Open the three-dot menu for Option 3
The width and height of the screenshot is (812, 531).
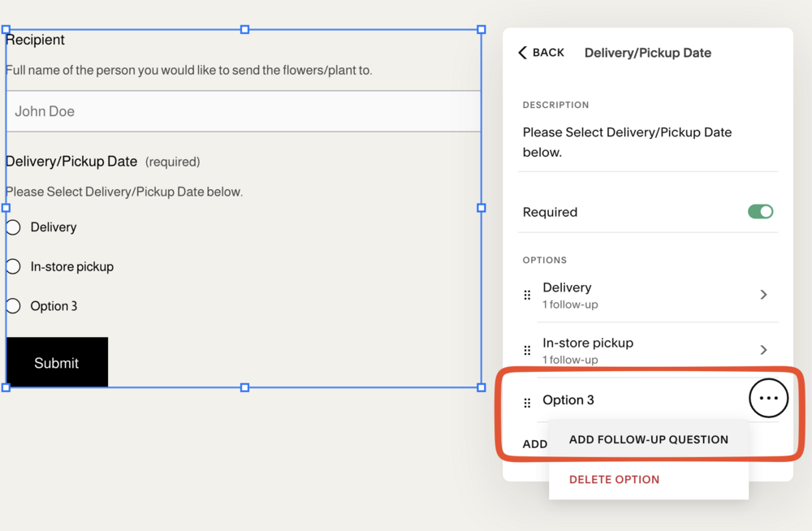(768, 398)
